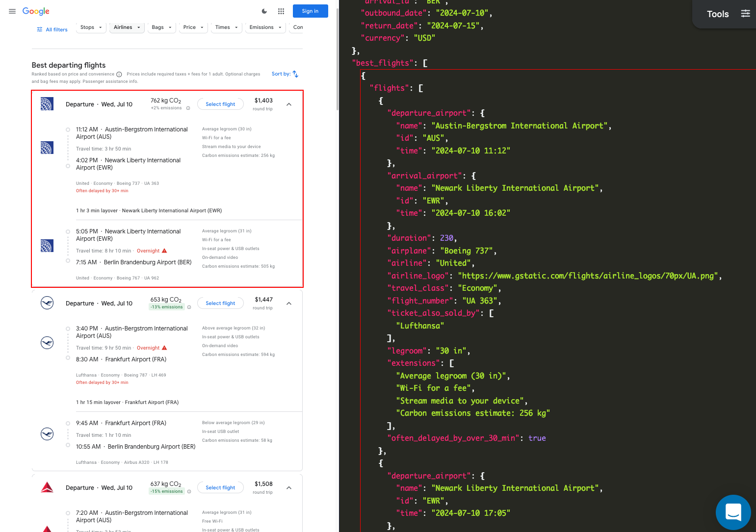Collapse the $1,403 United flight details
756x532 pixels.
(x=289, y=104)
